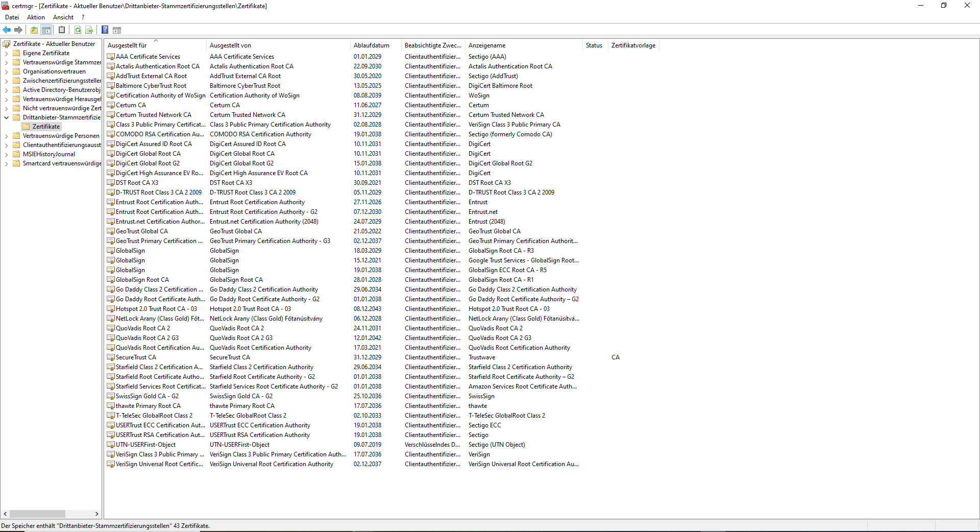Select the Hotspot 2.0 Trust Root CA - 03 certificate

156,309
